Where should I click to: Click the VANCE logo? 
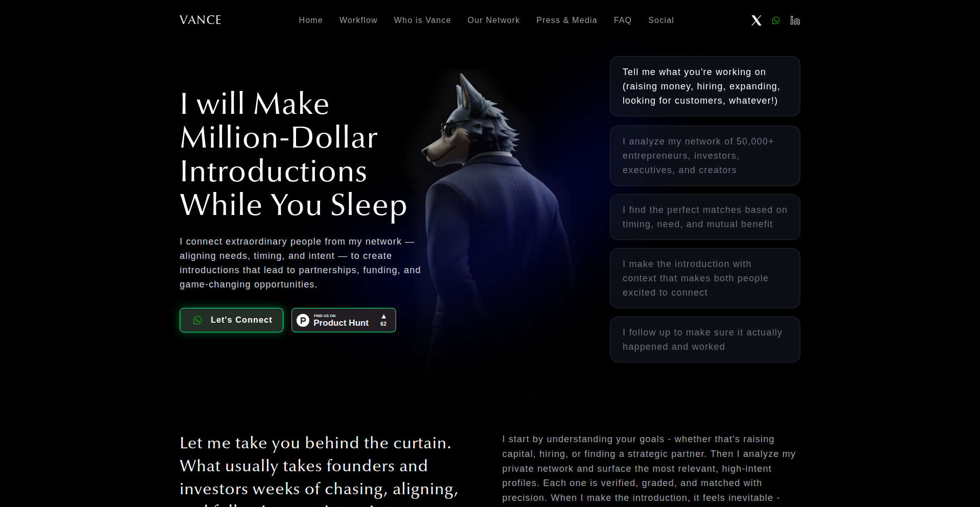[200, 20]
